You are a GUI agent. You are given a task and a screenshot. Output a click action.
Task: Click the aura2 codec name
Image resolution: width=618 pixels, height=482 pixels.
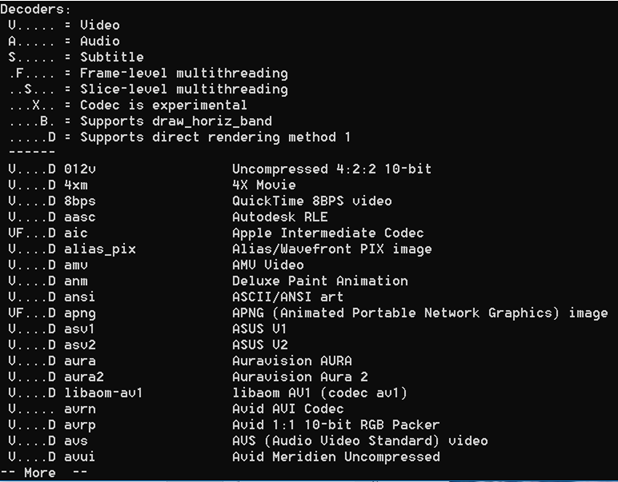[84, 377]
